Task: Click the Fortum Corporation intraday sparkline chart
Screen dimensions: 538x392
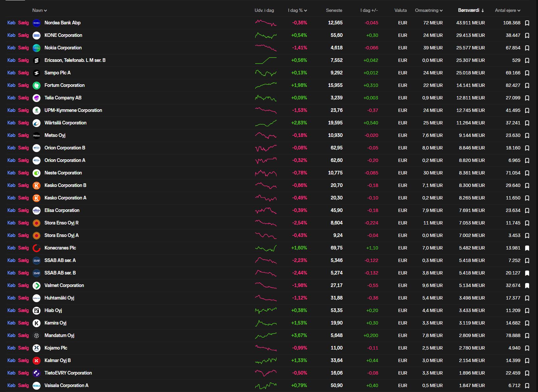Action: click(x=266, y=86)
